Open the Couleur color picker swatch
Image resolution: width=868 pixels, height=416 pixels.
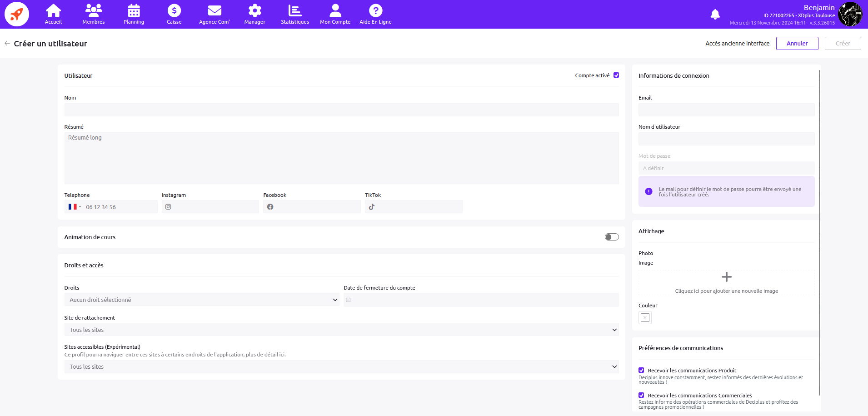click(x=645, y=318)
